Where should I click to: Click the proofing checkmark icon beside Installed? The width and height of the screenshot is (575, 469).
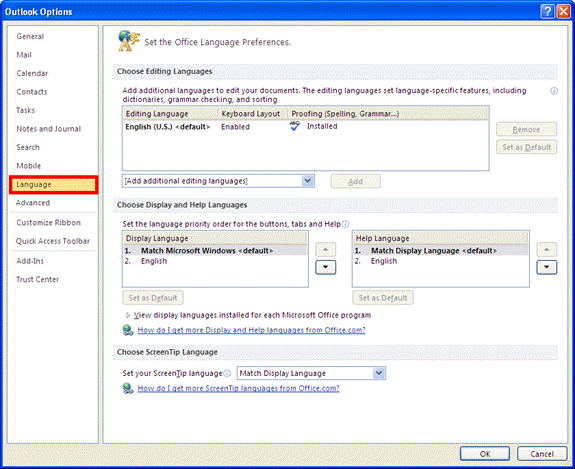pyautogui.click(x=294, y=126)
